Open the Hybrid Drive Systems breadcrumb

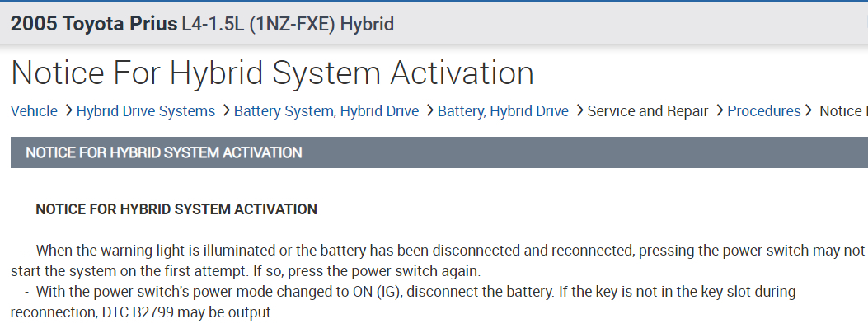pyautogui.click(x=145, y=111)
